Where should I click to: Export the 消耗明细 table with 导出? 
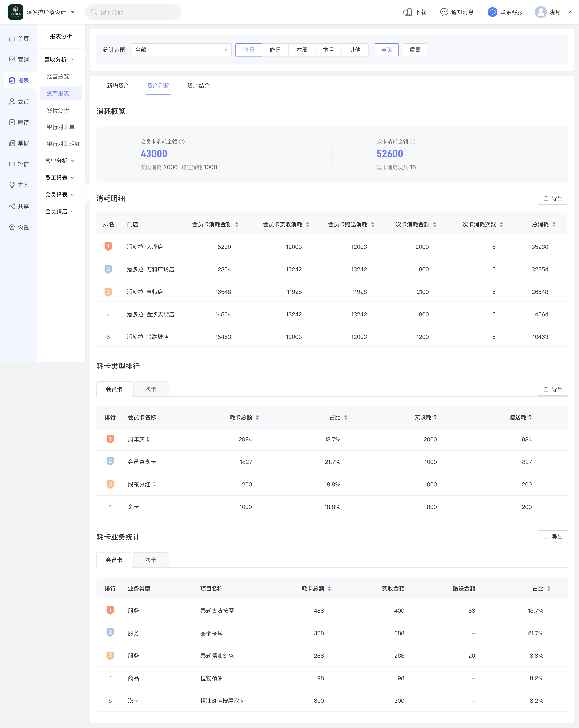pyautogui.click(x=552, y=198)
